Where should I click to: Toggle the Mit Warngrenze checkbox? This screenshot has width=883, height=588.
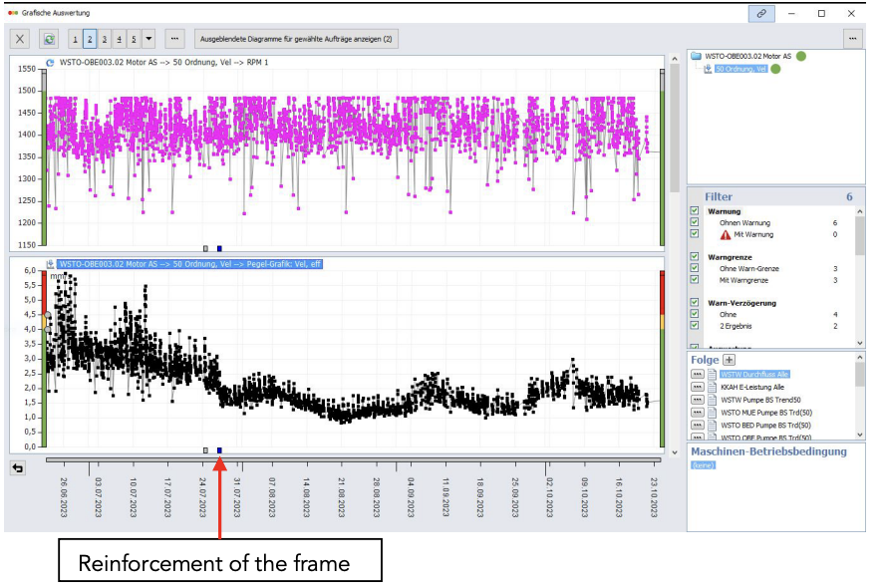695,281
